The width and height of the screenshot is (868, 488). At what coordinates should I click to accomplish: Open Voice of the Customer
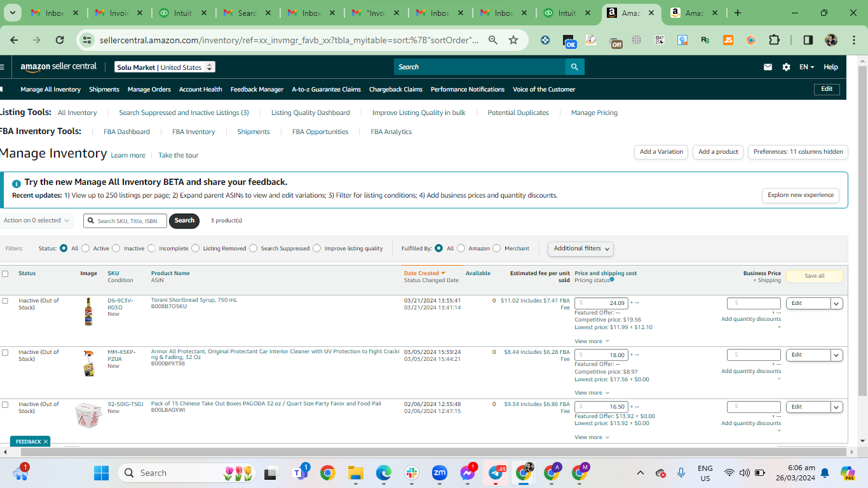(x=544, y=90)
